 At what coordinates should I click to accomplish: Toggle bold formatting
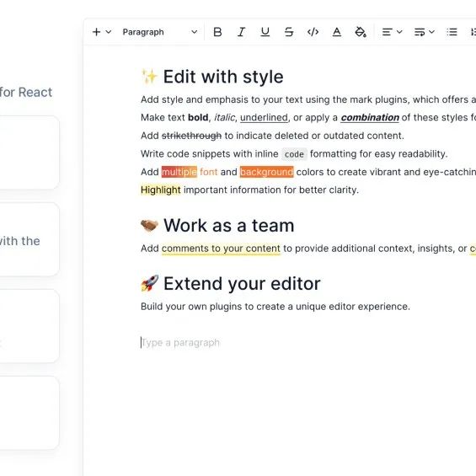[217, 32]
